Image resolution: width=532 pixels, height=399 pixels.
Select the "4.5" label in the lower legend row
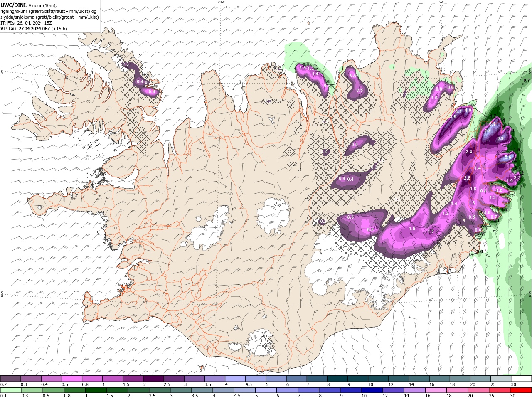click(237, 396)
